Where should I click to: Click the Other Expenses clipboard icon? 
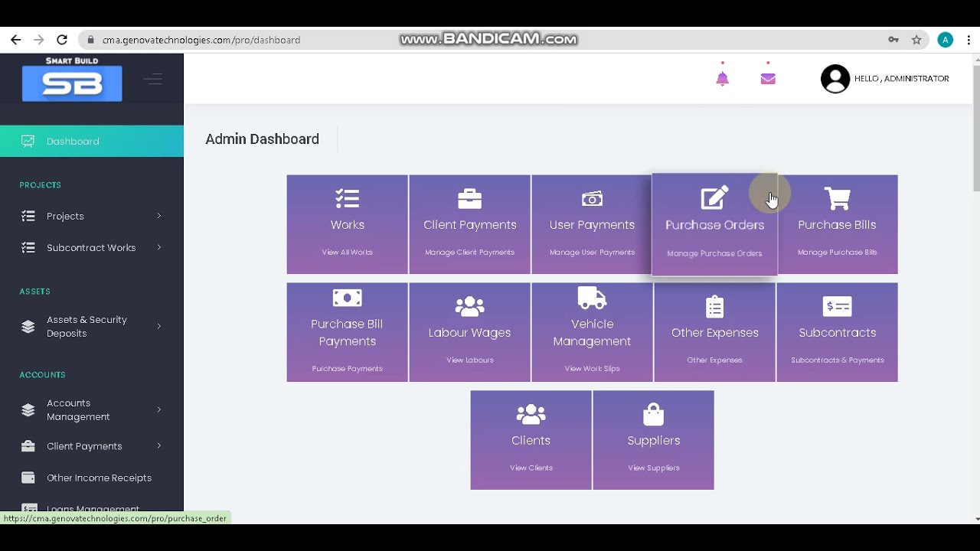[x=714, y=307]
